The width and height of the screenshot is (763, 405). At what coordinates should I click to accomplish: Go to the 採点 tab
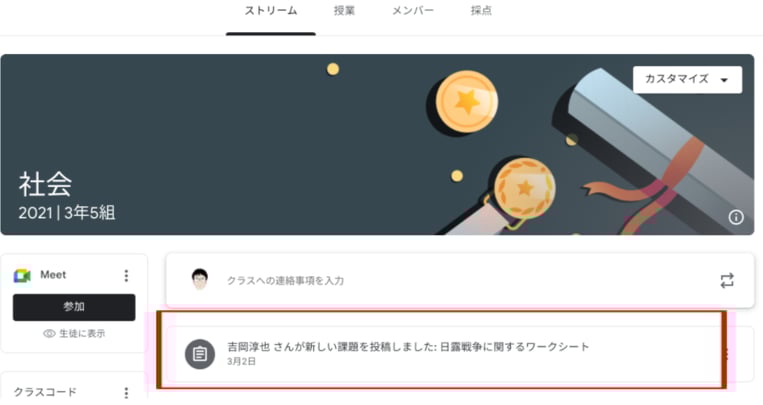[481, 11]
